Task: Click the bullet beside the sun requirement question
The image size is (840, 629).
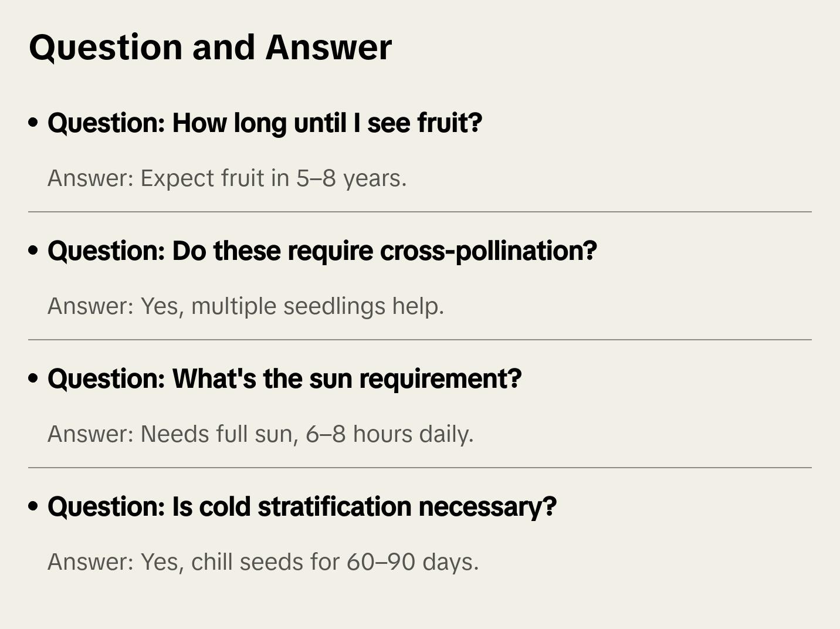Action: click(33, 378)
